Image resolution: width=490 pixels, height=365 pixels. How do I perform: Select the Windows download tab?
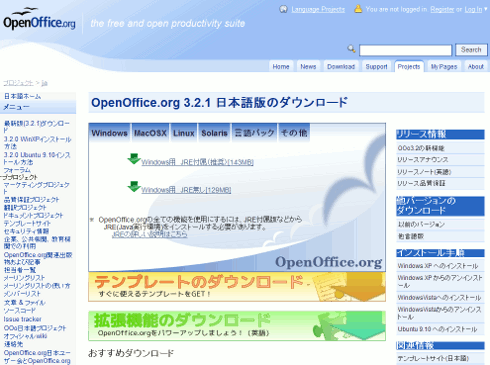(109, 133)
